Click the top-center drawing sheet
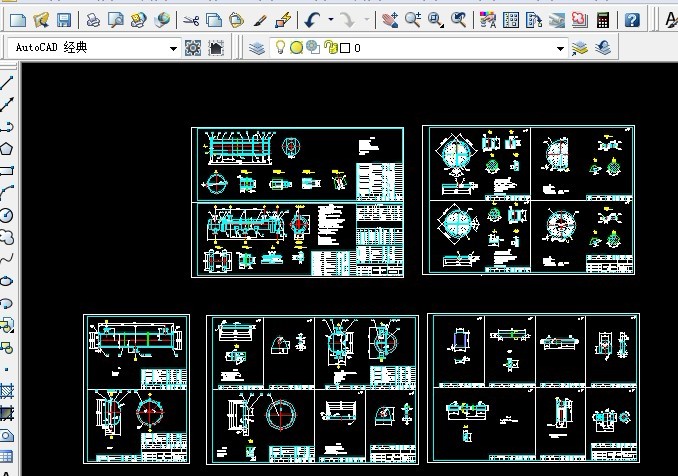 point(297,202)
